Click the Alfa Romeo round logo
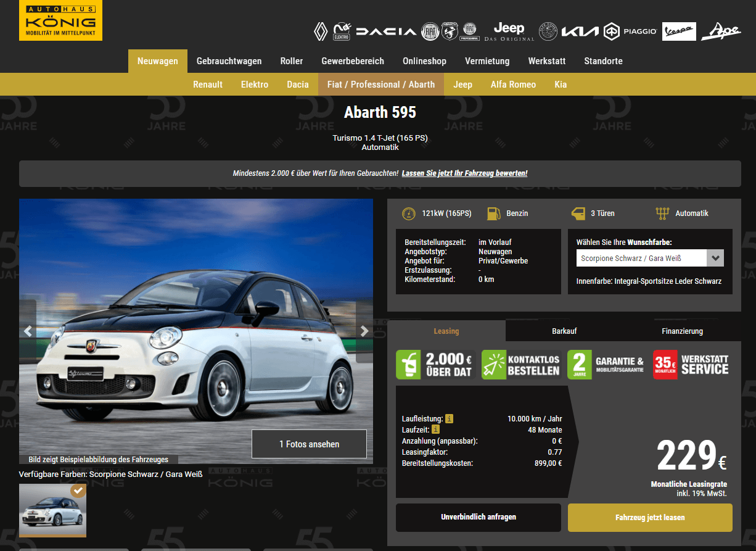The width and height of the screenshot is (756, 551). 548,31
